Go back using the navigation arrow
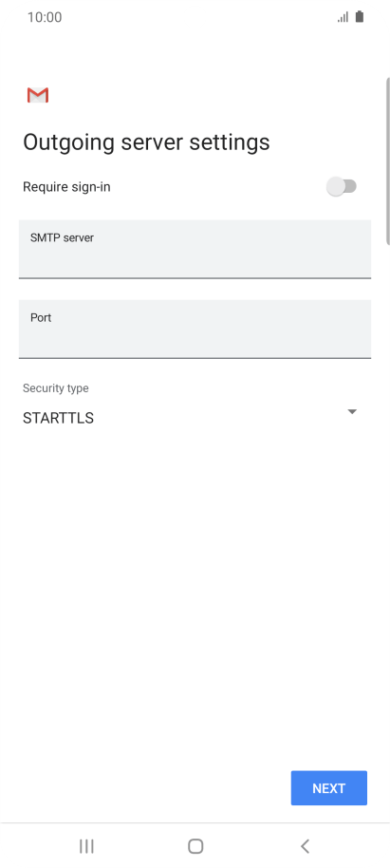The height and width of the screenshot is (868, 390). [x=305, y=846]
